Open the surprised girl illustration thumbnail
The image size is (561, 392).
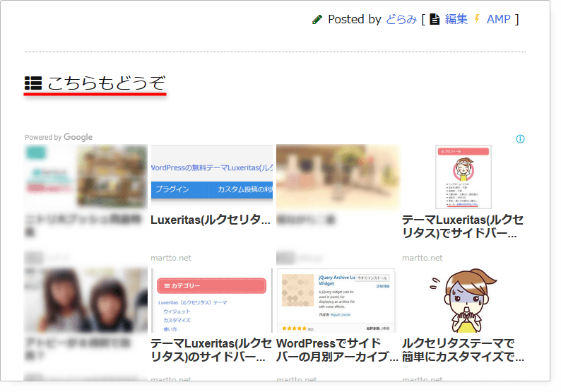pyautogui.click(x=463, y=300)
